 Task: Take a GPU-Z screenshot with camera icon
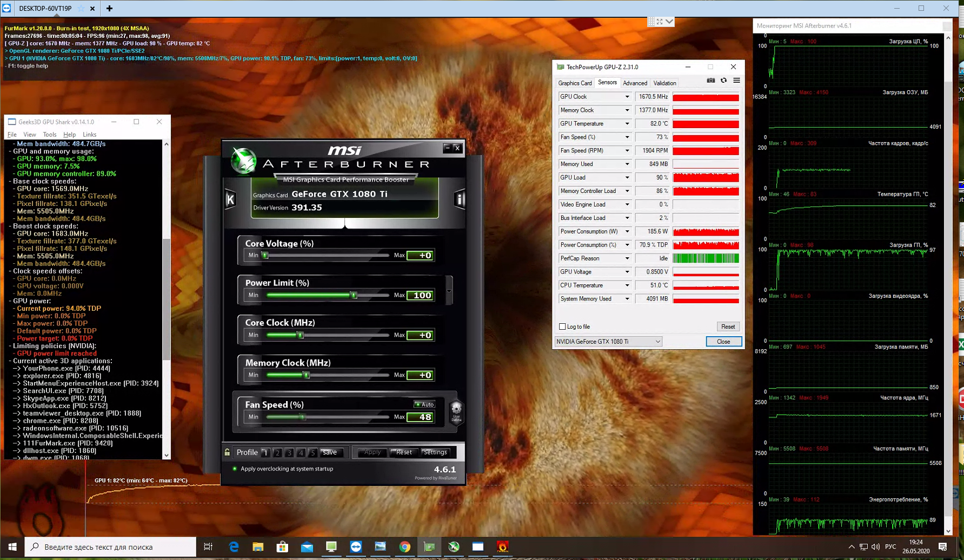tap(710, 81)
